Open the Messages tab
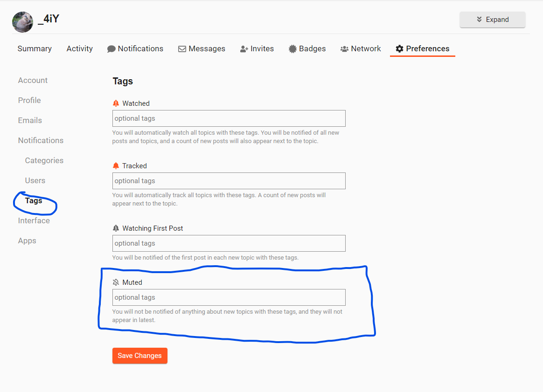Viewport: 543px width, 392px height. [202, 49]
